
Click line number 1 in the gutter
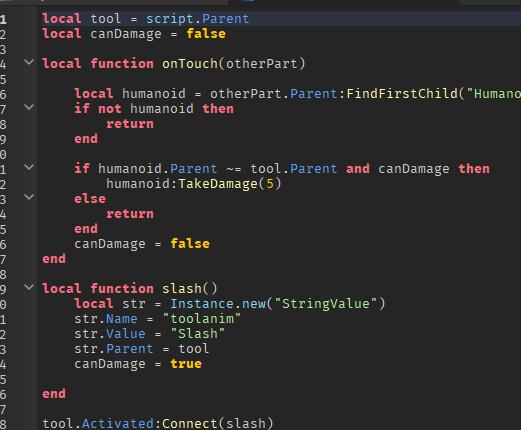(3, 19)
